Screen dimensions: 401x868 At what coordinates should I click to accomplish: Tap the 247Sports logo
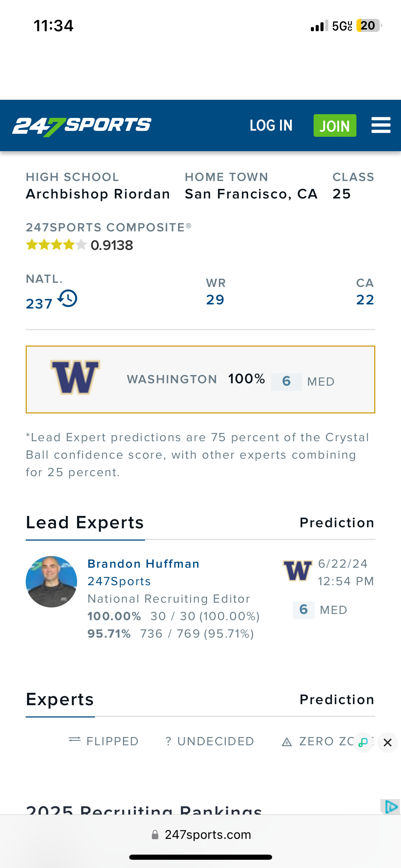(x=82, y=125)
